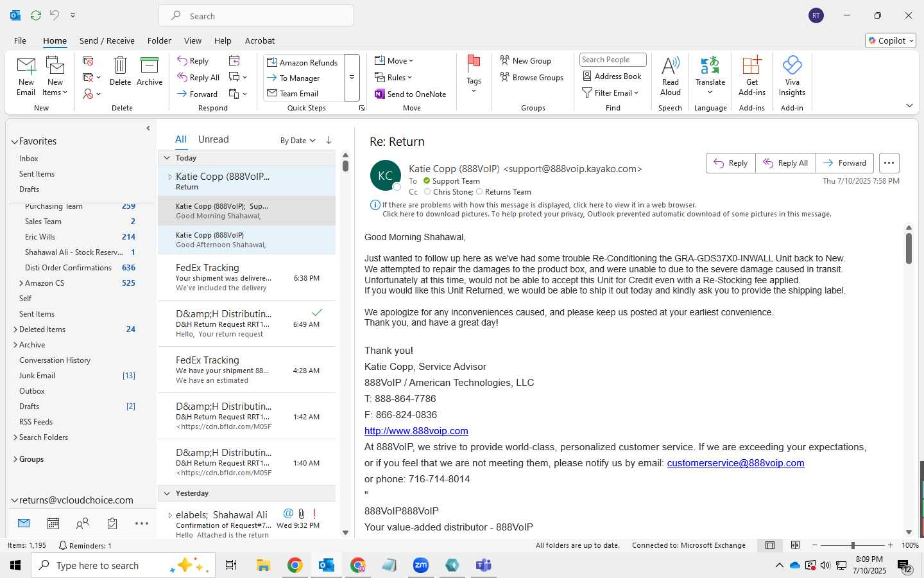Open the Acrobat tab

coord(260,40)
